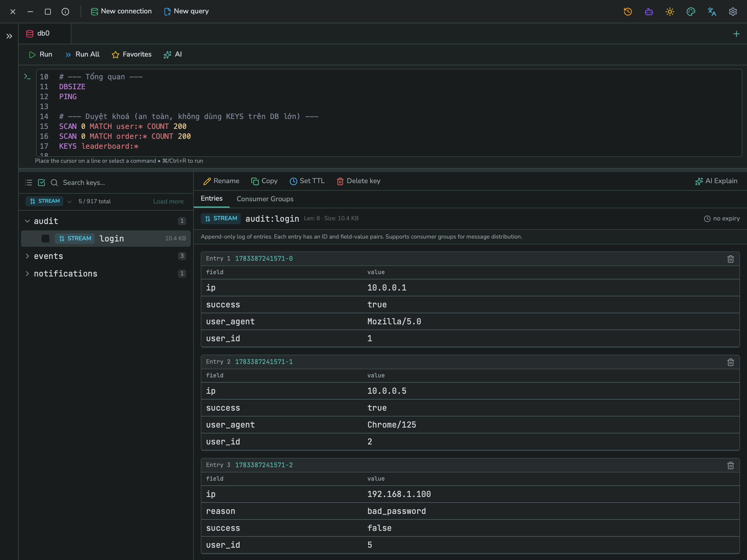Click AI Explain
Screen dimensions: 747x560
(716, 181)
